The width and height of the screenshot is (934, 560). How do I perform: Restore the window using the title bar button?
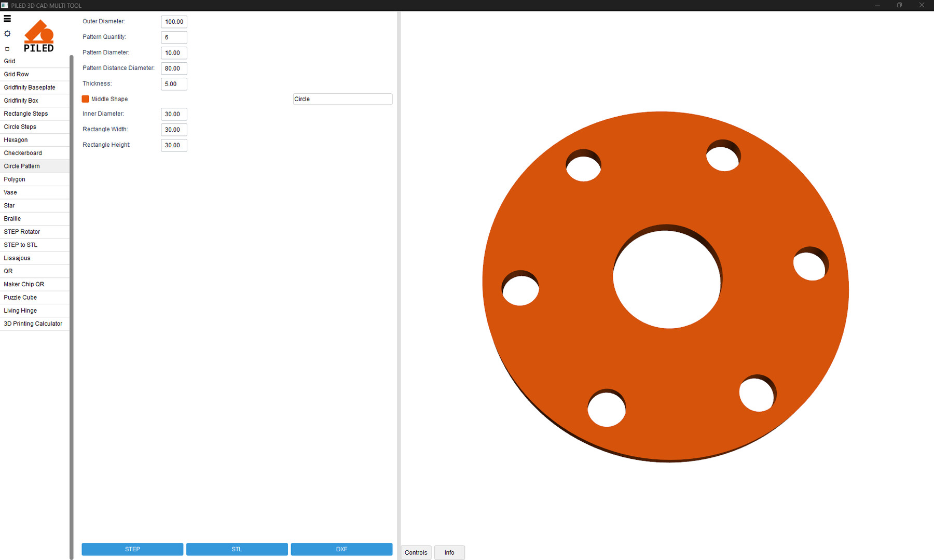coord(899,5)
